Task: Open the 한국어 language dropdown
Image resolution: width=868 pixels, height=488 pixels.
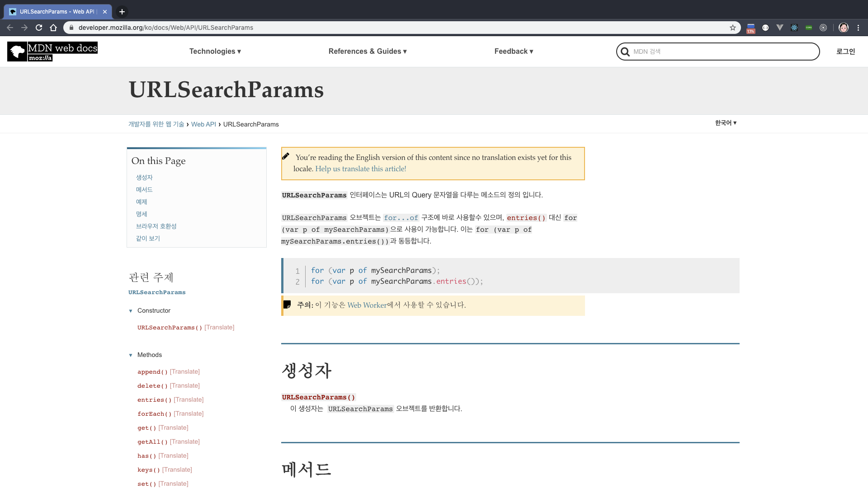Action: pos(726,123)
